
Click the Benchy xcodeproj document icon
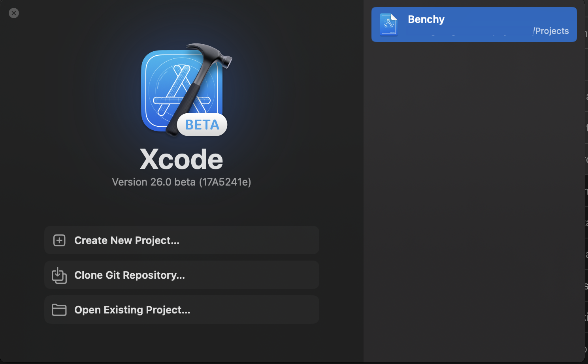click(389, 24)
